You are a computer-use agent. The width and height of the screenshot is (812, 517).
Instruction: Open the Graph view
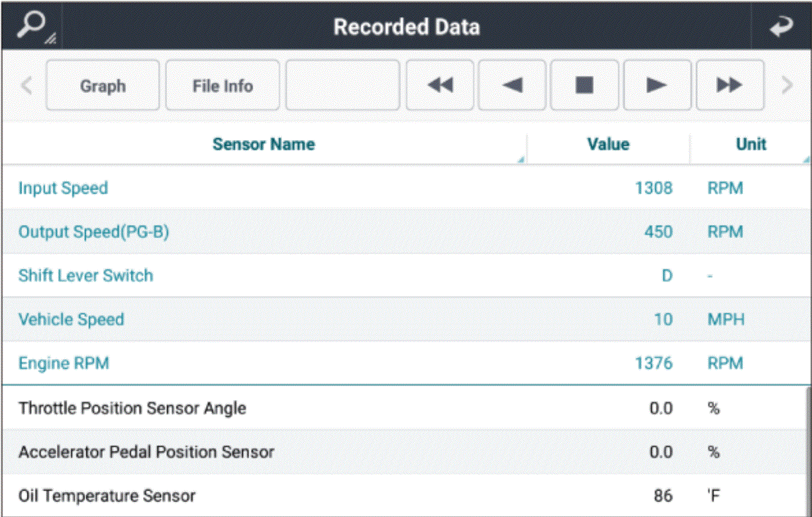pyautogui.click(x=103, y=85)
